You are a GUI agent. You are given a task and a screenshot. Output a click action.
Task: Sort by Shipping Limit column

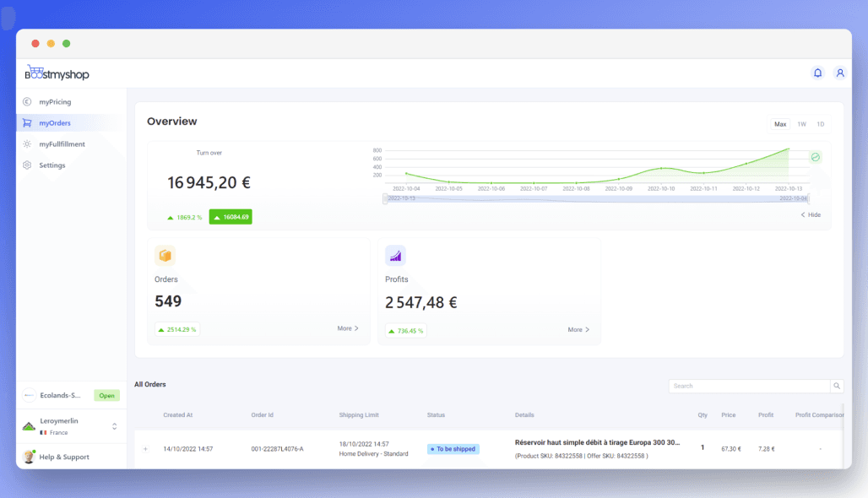(359, 415)
